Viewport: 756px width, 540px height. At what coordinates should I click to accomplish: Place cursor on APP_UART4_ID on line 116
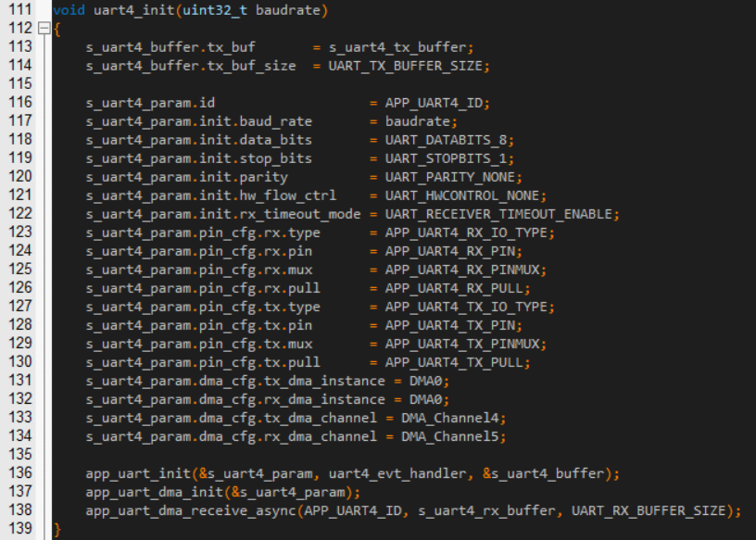click(x=437, y=103)
